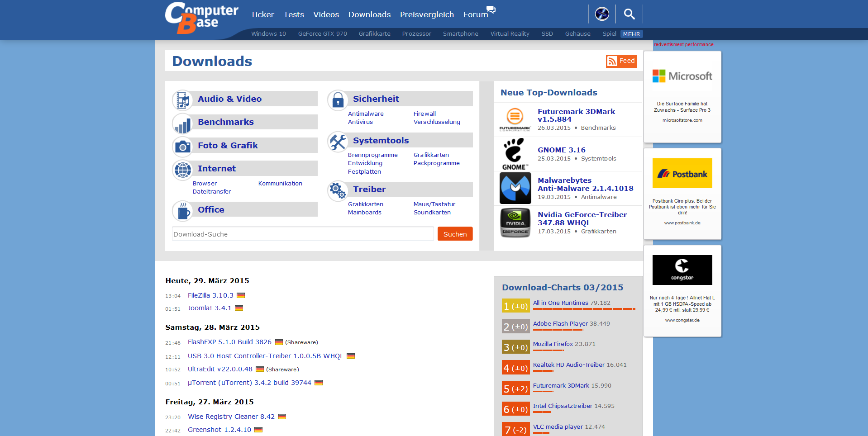The height and width of the screenshot is (436, 868).
Task: Open the Wise Registry Cleaner 8.42 link
Action: pyautogui.click(x=231, y=417)
